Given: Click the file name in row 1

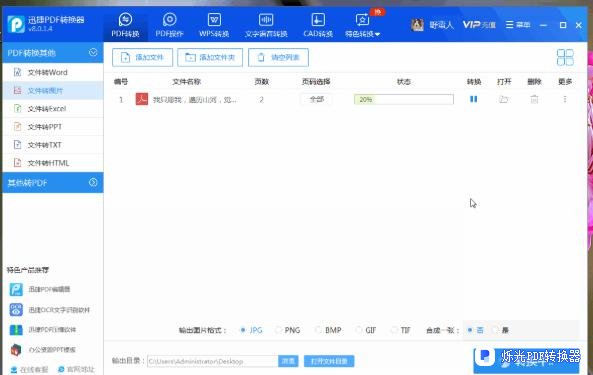Looking at the screenshot, I should (x=195, y=100).
